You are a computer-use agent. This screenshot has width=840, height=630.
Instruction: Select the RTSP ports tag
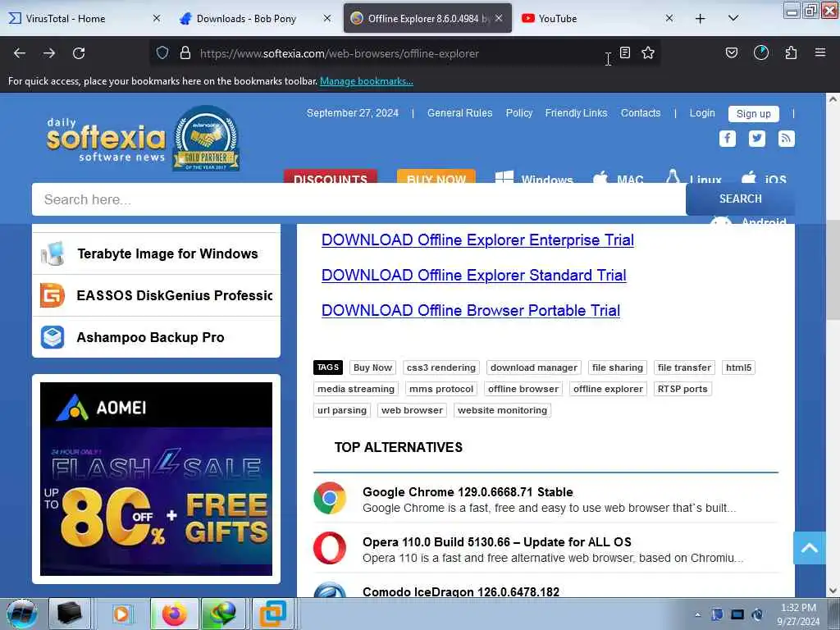pyautogui.click(x=682, y=389)
